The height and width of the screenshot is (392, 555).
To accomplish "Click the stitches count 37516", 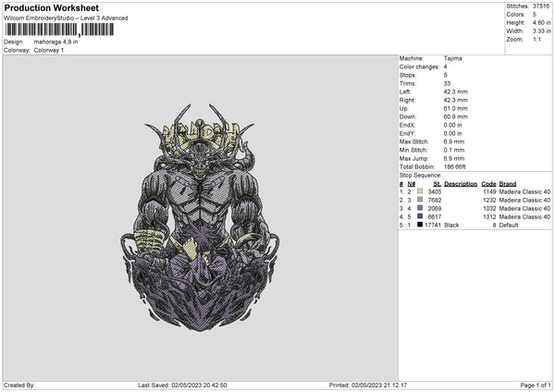I will click(x=541, y=6).
